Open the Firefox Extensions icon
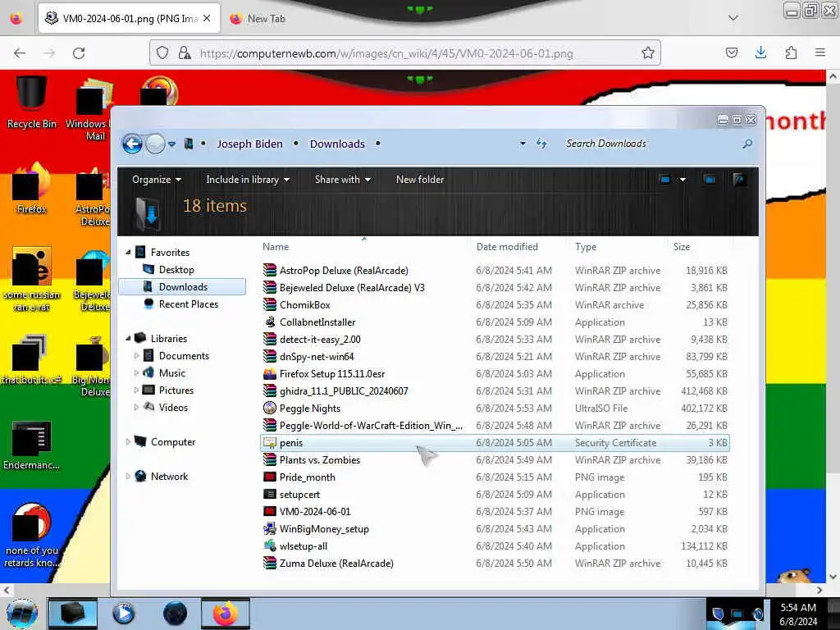This screenshot has width=840, height=630. [x=791, y=52]
